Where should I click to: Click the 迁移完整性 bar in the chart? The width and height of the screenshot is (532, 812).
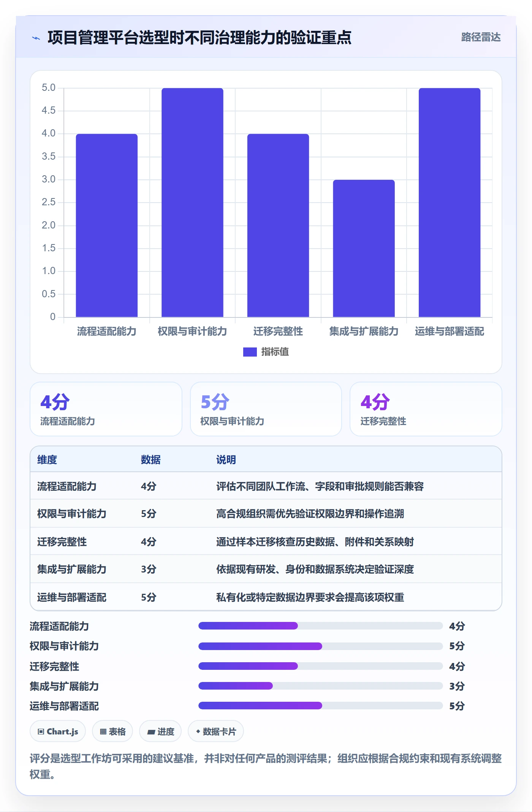278,225
